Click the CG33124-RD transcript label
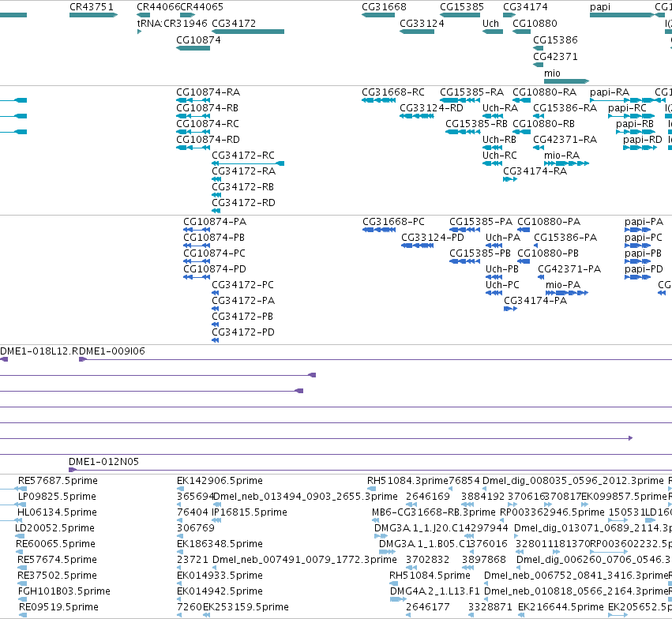The image size is (672, 619). [x=432, y=108]
